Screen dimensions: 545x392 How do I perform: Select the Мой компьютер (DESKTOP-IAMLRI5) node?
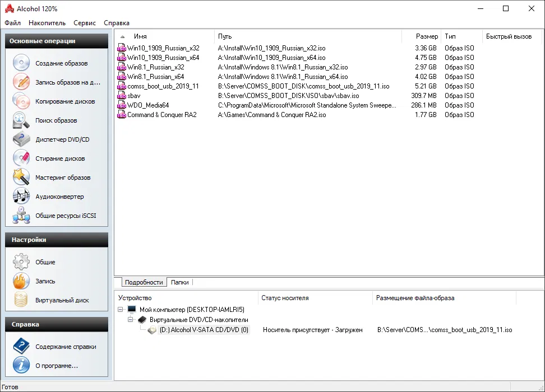pos(192,309)
